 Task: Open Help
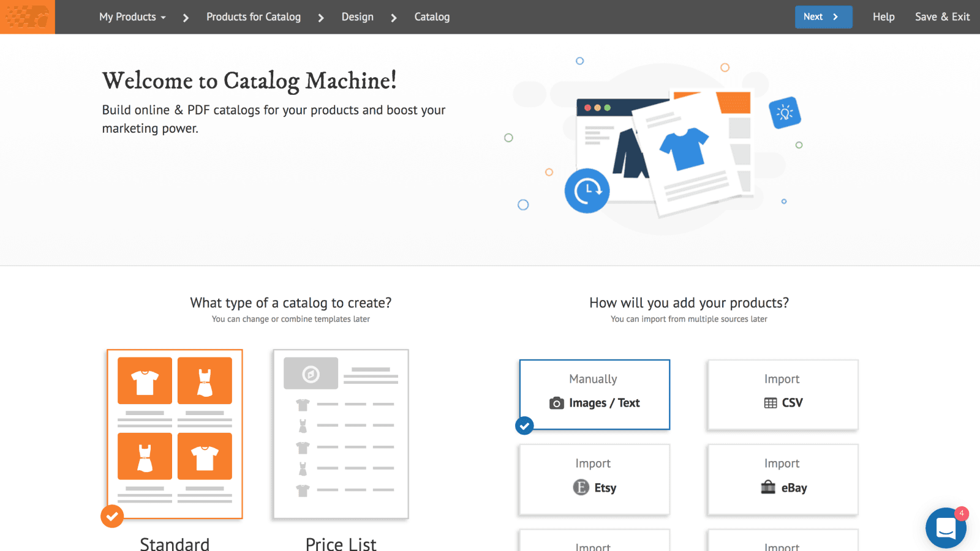coord(884,17)
